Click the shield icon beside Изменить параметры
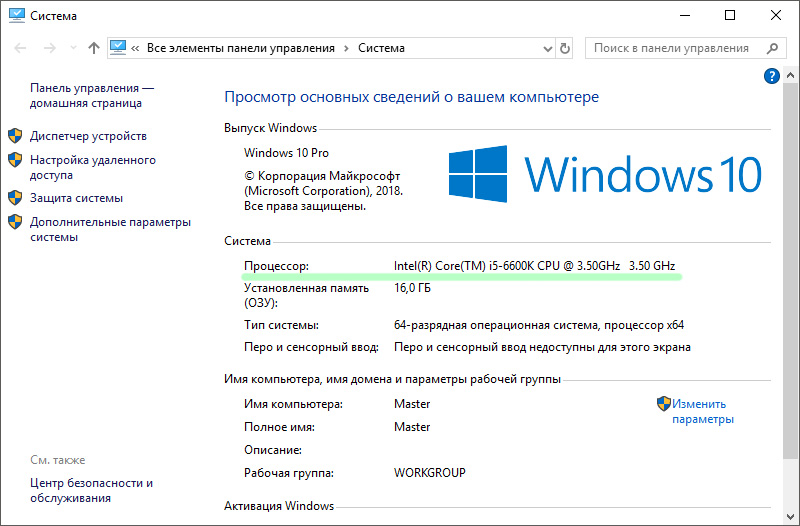The height and width of the screenshot is (526, 800). pos(663,403)
